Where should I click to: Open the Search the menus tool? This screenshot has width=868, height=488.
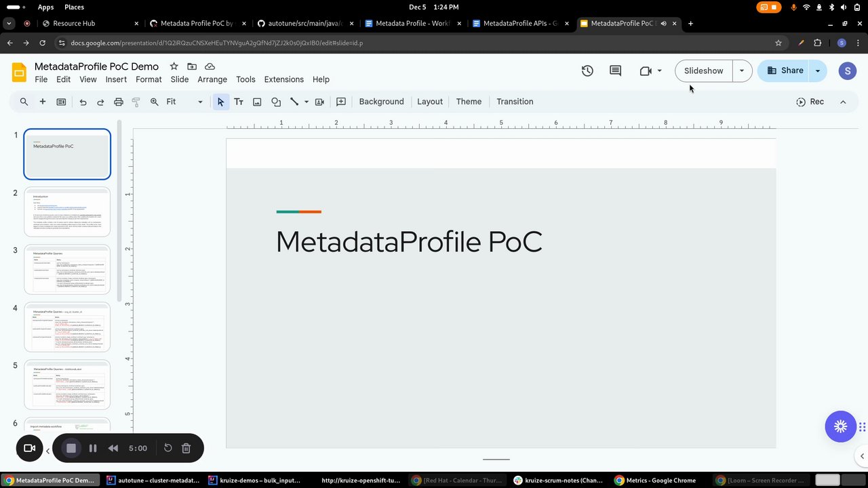[x=24, y=102]
